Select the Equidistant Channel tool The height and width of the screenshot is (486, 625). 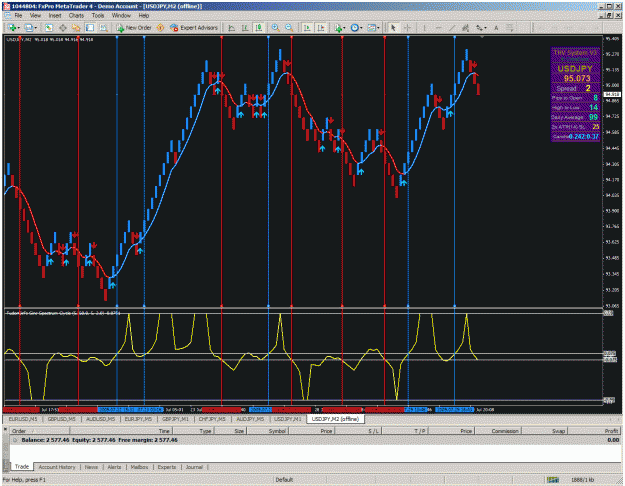[x=465, y=28]
